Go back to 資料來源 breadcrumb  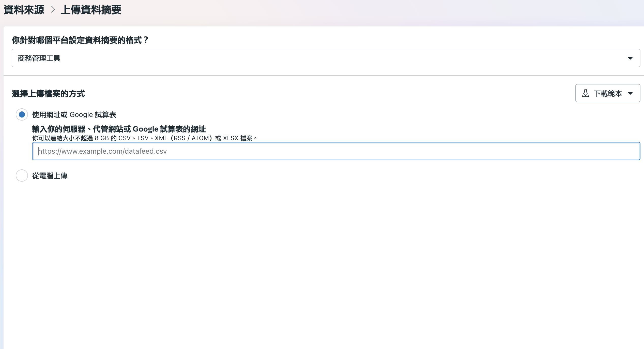click(x=24, y=10)
